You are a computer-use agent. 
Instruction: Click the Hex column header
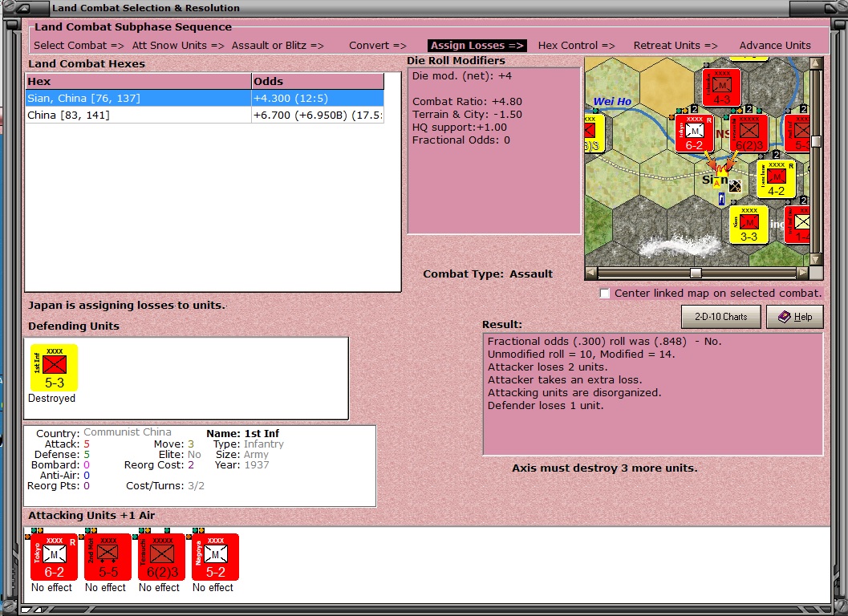tap(139, 81)
